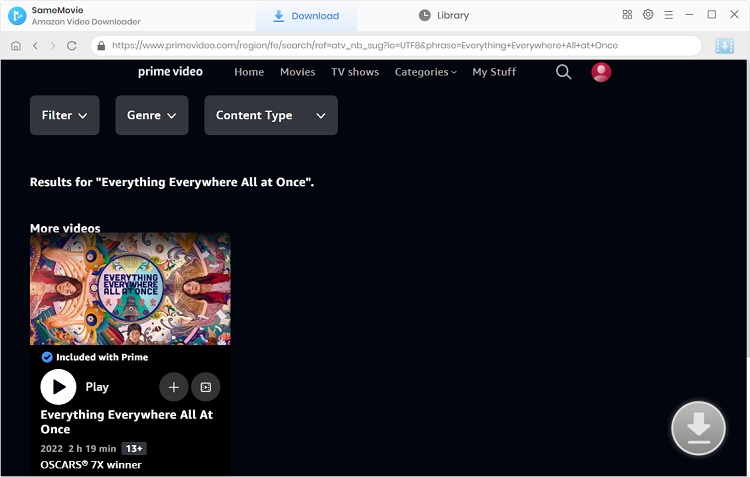This screenshot has width=750, height=477.
Task: Click the large grey floating download button
Action: (698, 428)
